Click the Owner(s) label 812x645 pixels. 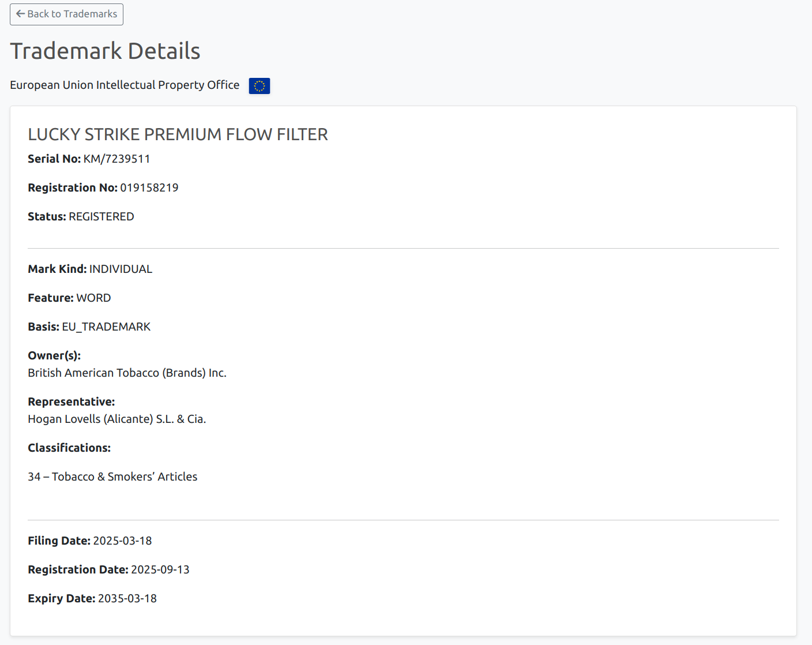[54, 356]
